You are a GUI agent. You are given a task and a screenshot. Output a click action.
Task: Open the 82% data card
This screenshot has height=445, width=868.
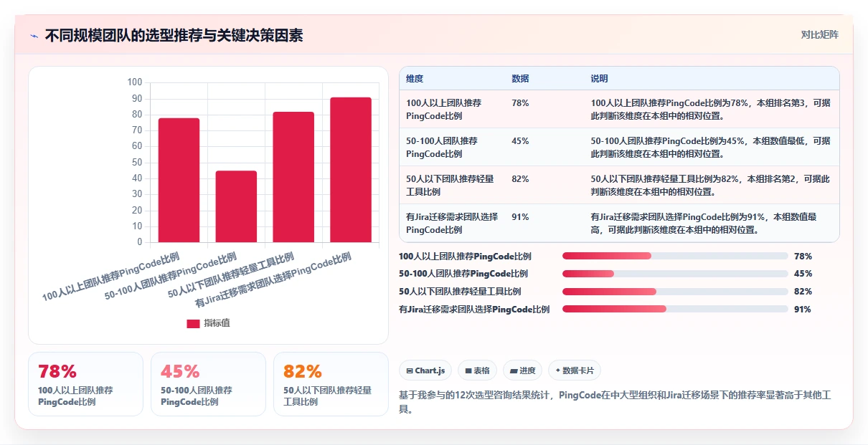(x=331, y=384)
